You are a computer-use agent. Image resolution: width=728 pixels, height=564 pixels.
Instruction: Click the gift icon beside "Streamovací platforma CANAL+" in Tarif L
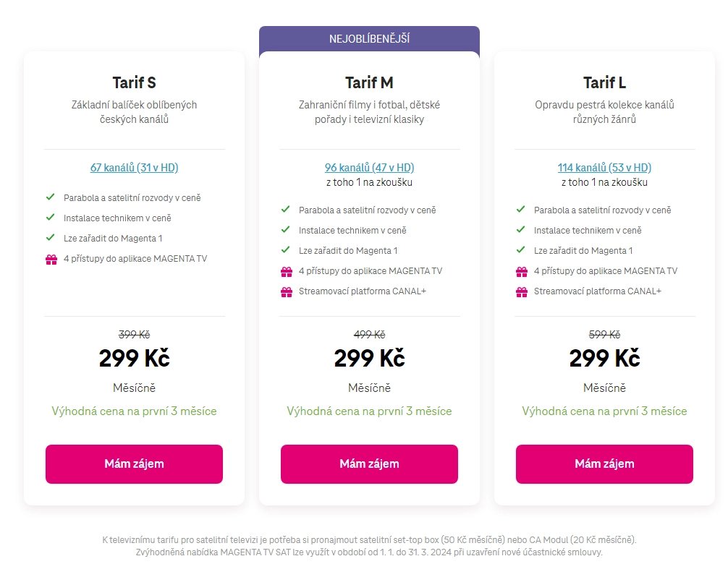(520, 291)
